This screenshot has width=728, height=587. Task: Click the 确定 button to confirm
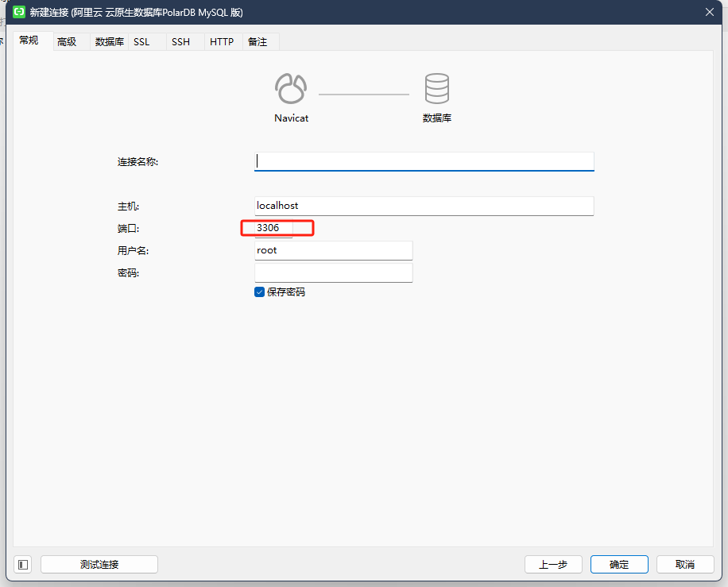click(619, 564)
